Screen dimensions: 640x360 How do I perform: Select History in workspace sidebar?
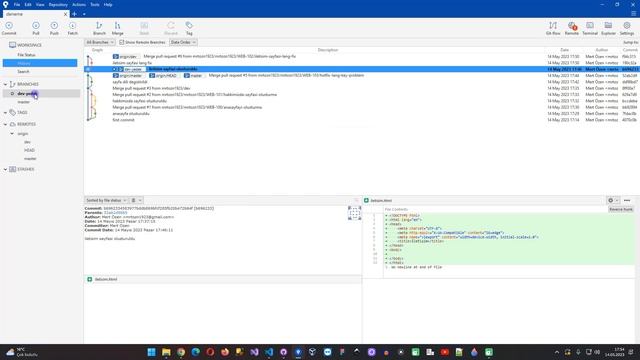[x=40, y=63]
